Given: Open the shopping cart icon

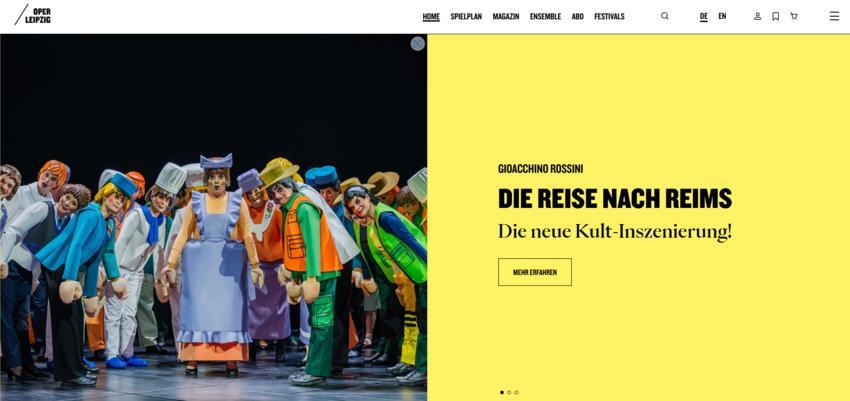Looking at the screenshot, I should (x=794, y=16).
